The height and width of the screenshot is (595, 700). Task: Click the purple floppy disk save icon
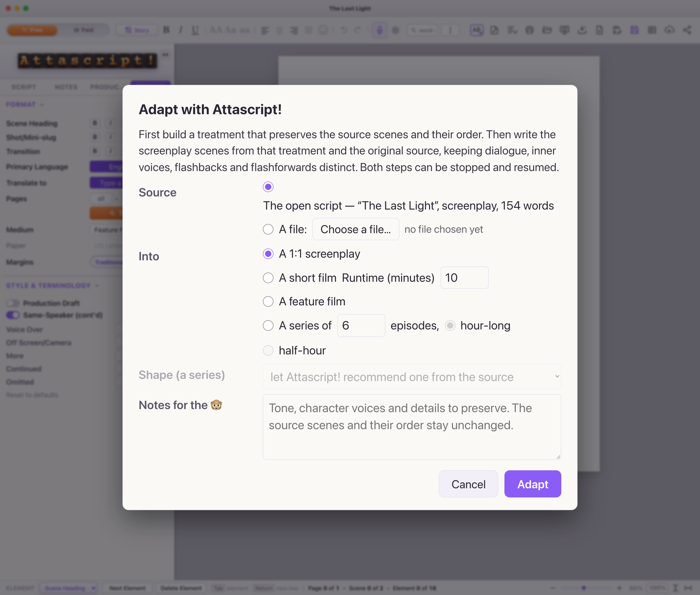point(635,30)
